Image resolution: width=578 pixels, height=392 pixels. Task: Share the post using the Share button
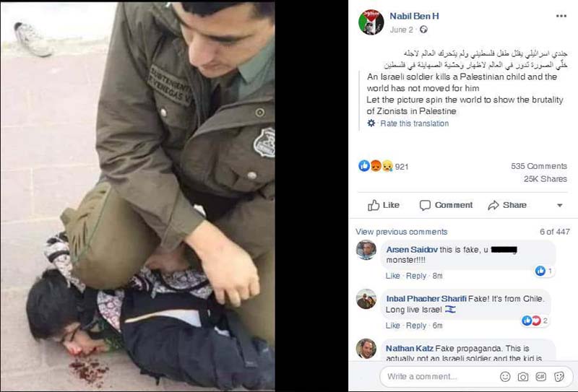(x=507, y=205)
